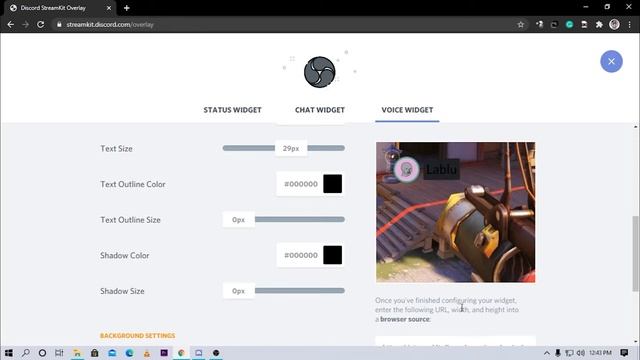Open the Chrome profile avatar
The height and width of the screenshot is (360, 640).
tap(614, 24)
